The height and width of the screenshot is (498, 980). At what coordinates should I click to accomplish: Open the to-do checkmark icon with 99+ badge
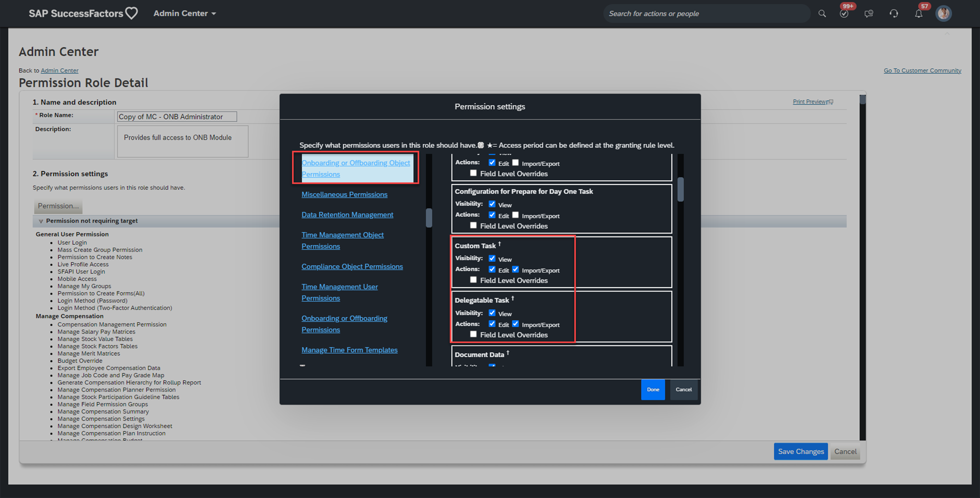click(x=844, y=13)
